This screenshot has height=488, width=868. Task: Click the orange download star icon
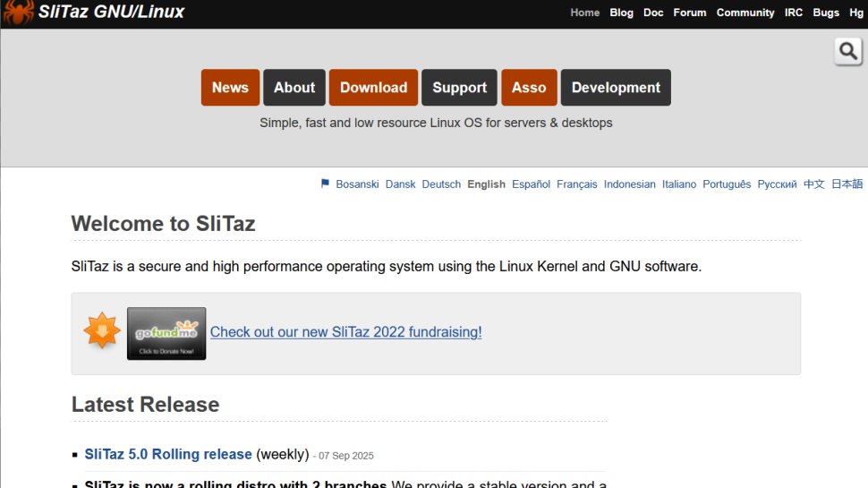(102, 330)
